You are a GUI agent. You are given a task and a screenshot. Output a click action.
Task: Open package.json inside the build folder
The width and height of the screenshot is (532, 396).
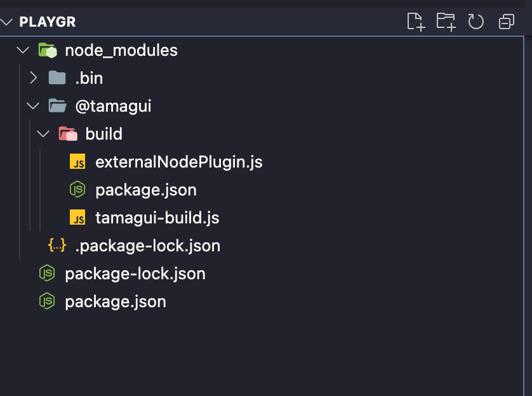(145, 189)
